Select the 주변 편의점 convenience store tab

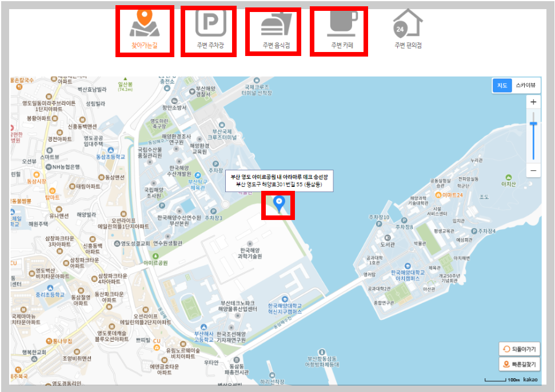pyautogui.click(x=408, y=29)
